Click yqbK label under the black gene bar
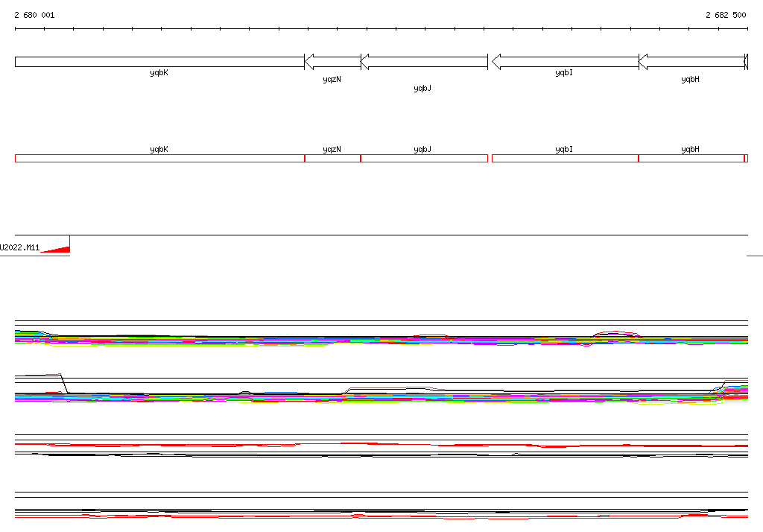 tap(159, 73)
